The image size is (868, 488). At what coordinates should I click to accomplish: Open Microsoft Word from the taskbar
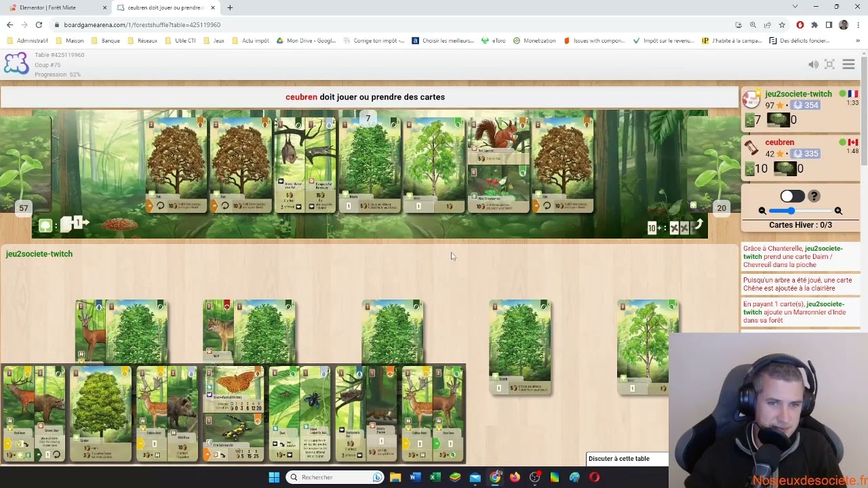pyautogui.click(x=415, y=477)
